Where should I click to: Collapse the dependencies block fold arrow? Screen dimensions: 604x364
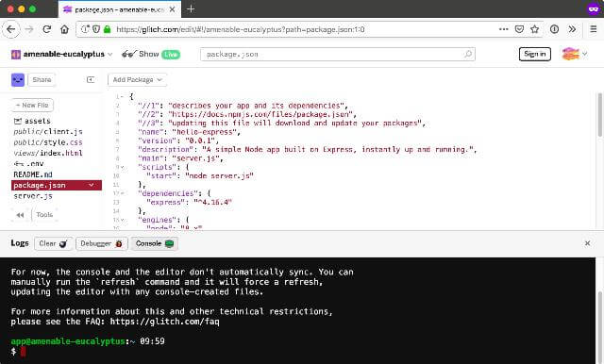(123, 193)
